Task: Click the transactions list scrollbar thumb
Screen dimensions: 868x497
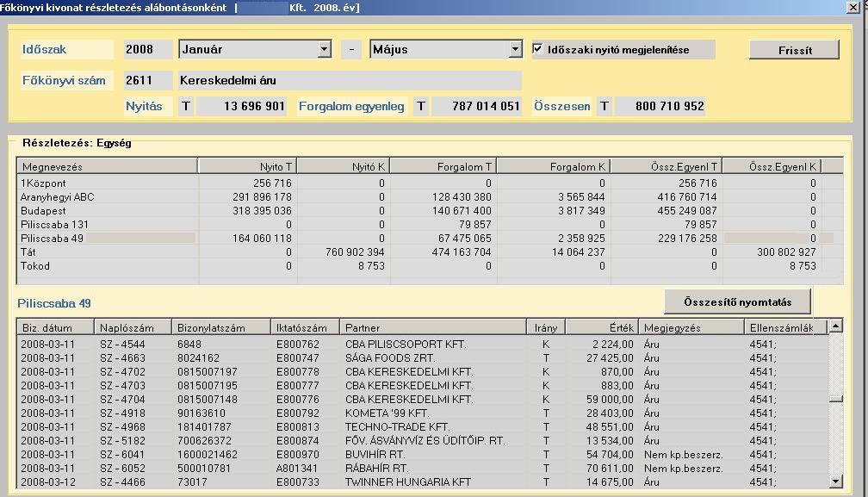Action: [836, 399]
